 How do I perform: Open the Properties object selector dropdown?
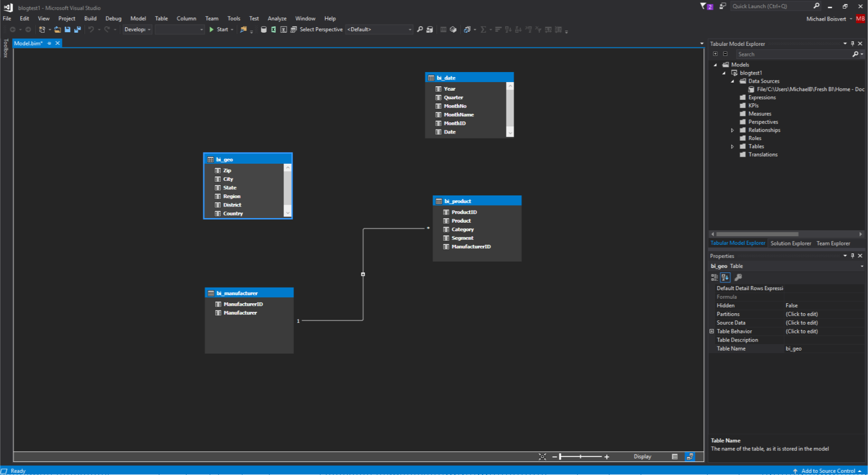tap(862, 266)
